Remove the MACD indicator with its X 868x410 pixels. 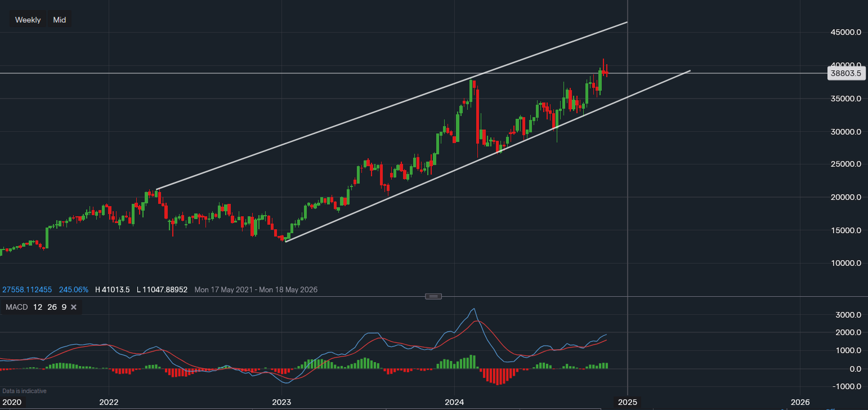74,307
